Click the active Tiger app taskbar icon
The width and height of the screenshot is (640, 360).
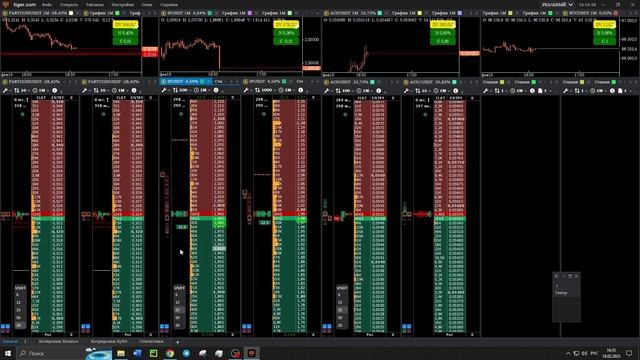pyautogui.click(x=251, y=353)
